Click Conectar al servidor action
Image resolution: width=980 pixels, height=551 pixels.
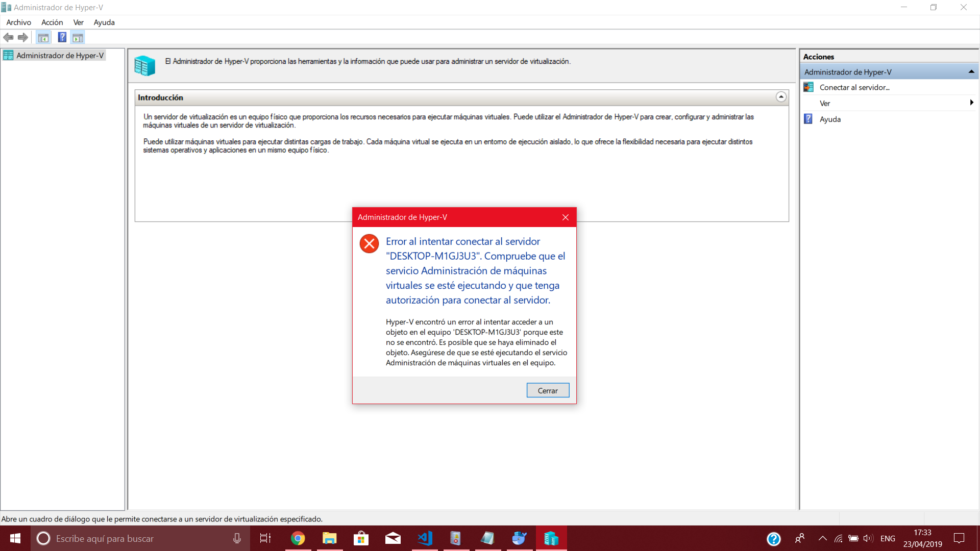(854, 87)
